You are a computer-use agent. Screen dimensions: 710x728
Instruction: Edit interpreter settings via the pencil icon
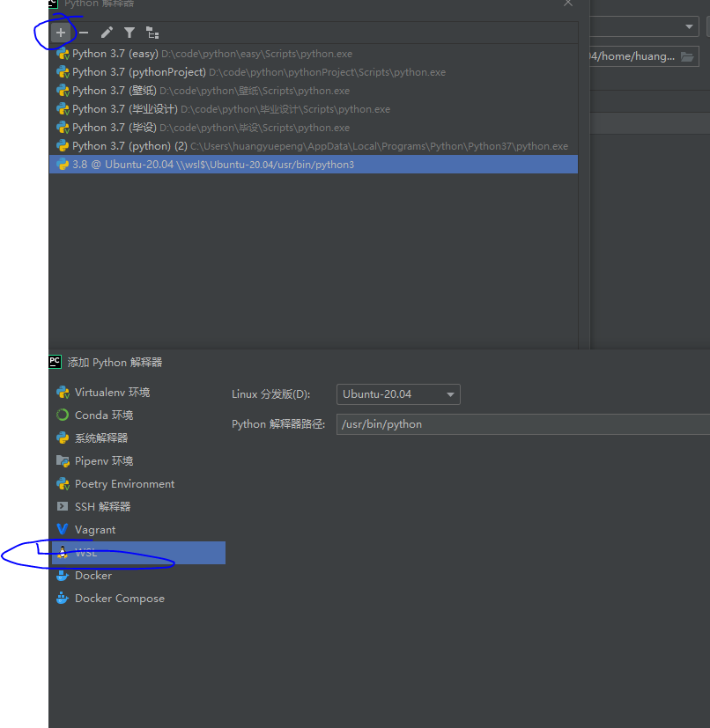pyautogui.click(x=107, y=33)
